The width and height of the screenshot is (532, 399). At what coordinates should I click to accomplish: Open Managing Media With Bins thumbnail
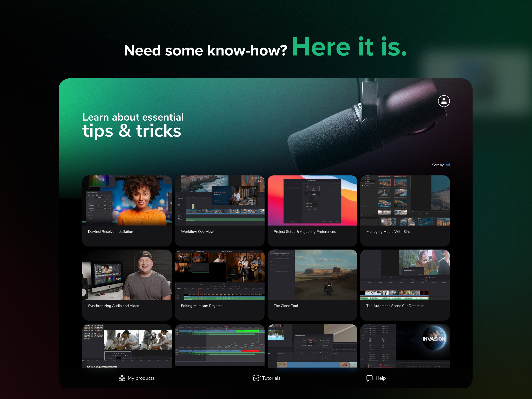click(405, 200)
